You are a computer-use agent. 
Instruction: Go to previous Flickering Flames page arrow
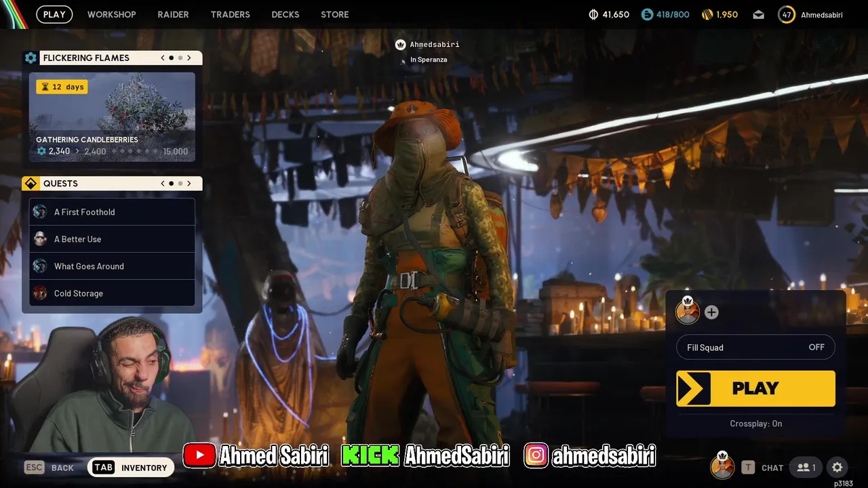tap(163, 58)
